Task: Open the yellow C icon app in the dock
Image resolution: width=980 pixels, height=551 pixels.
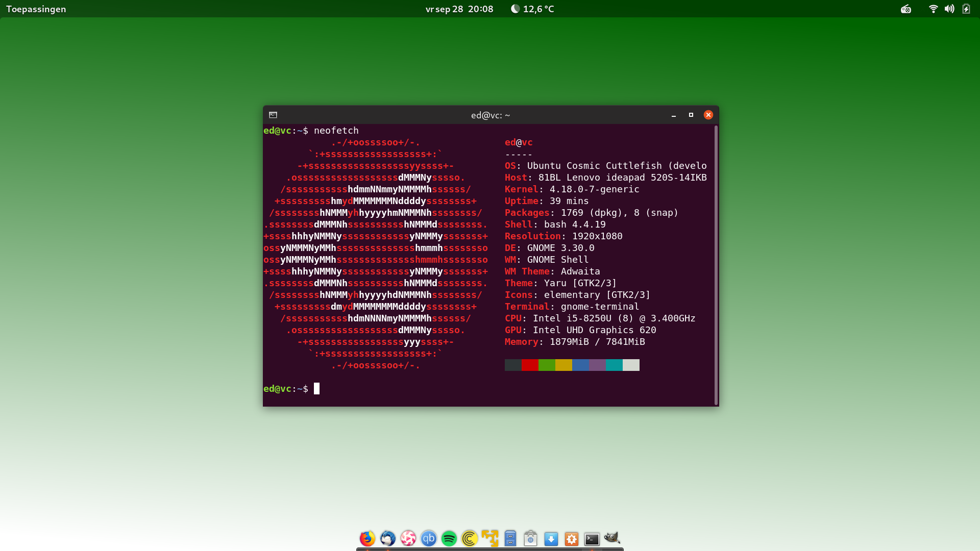Action: coord(470,538)
